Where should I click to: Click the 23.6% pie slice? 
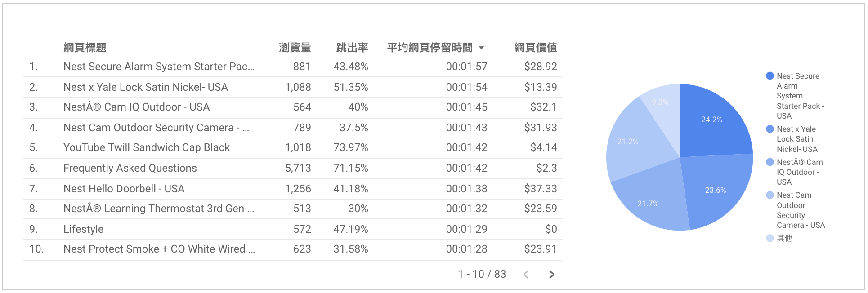pyautogui.click(x=715, y=190)
